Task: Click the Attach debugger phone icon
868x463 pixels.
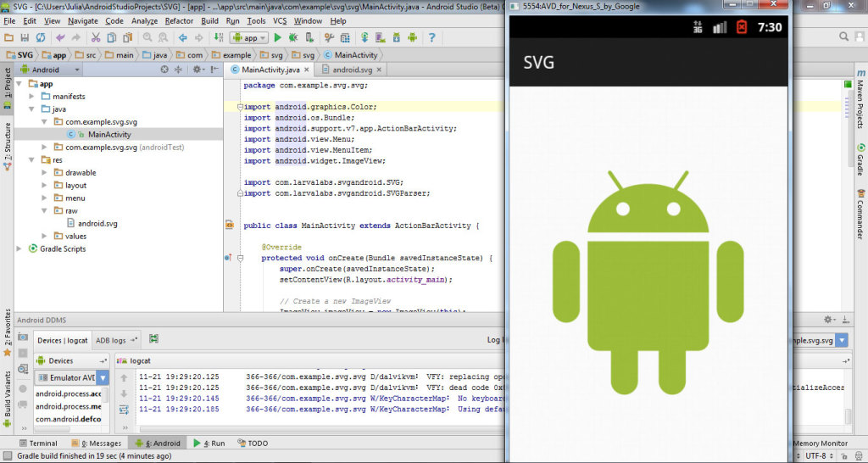Action: 309,37
